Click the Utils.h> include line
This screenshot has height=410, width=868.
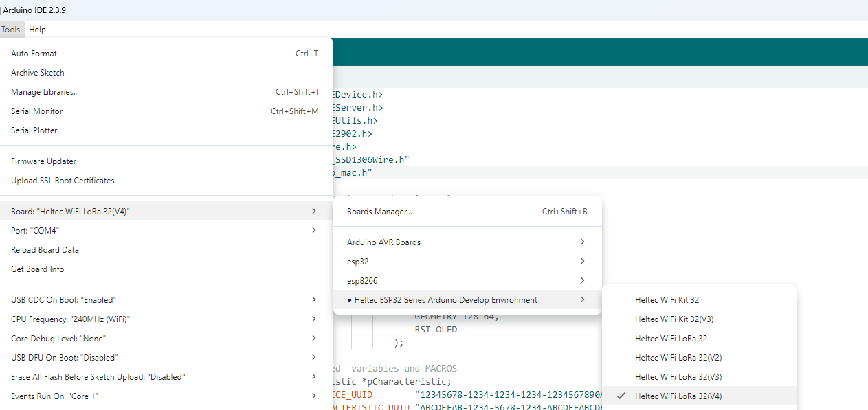355,121
